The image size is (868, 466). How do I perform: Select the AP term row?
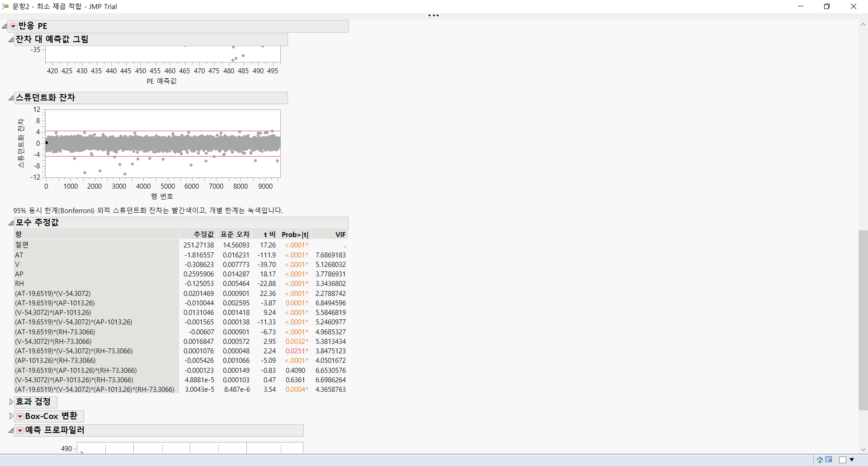tap(19, 274)
